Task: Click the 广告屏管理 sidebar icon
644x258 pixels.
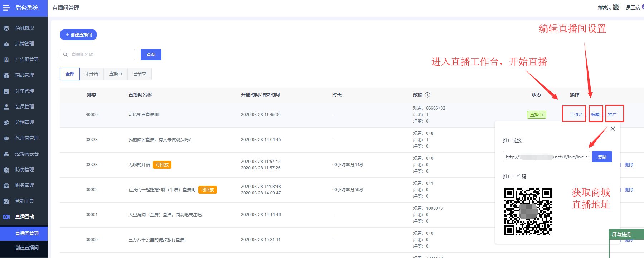Action: click(6, 59)
